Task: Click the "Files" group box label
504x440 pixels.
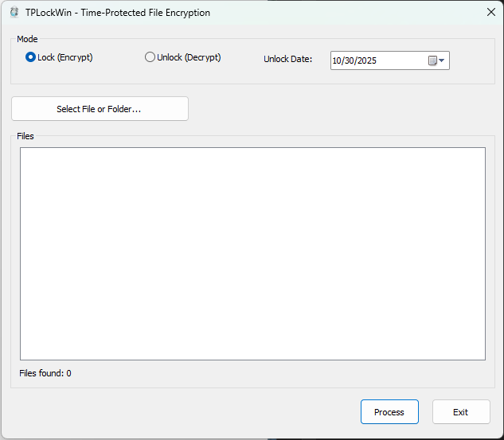Action: click(x=25, y=136)
